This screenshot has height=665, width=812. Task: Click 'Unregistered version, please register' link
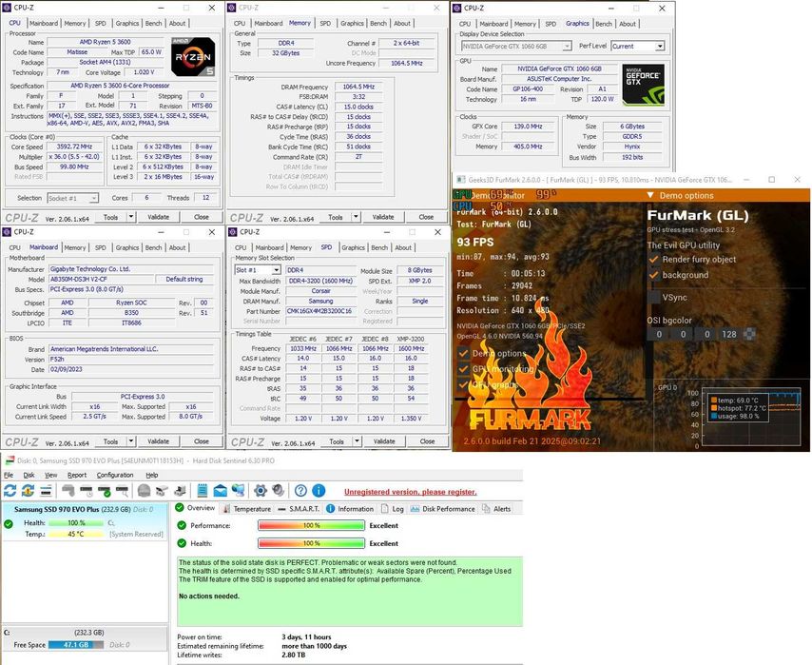(410, 492)
